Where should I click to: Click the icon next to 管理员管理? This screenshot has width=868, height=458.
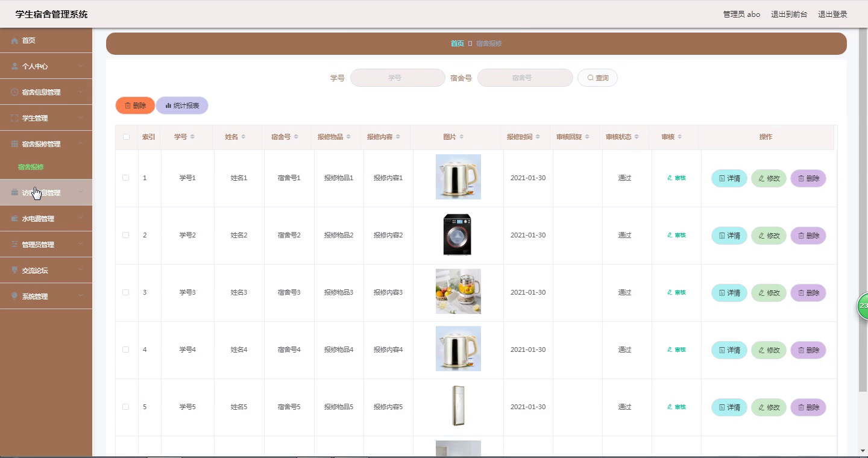pos(15,245)
